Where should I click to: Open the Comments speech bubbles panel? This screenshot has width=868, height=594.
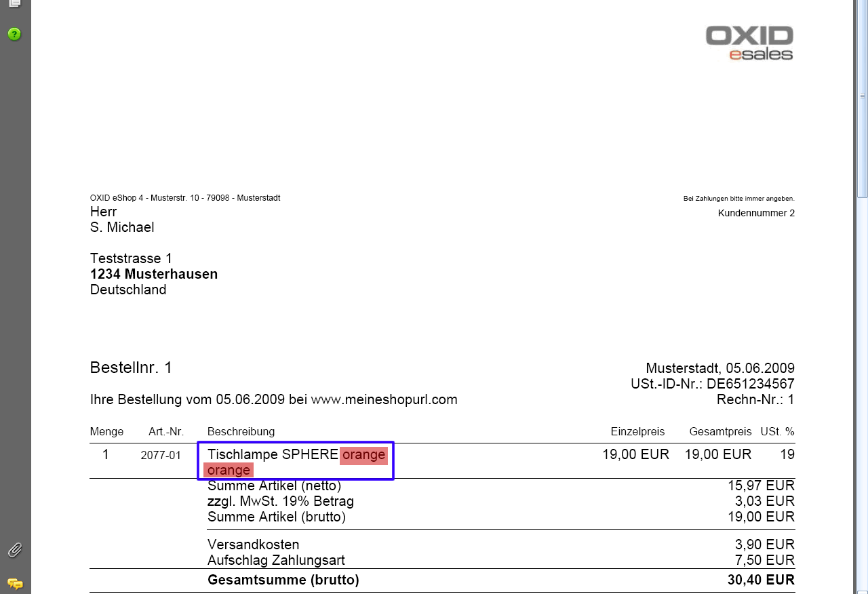pos(15,583)
